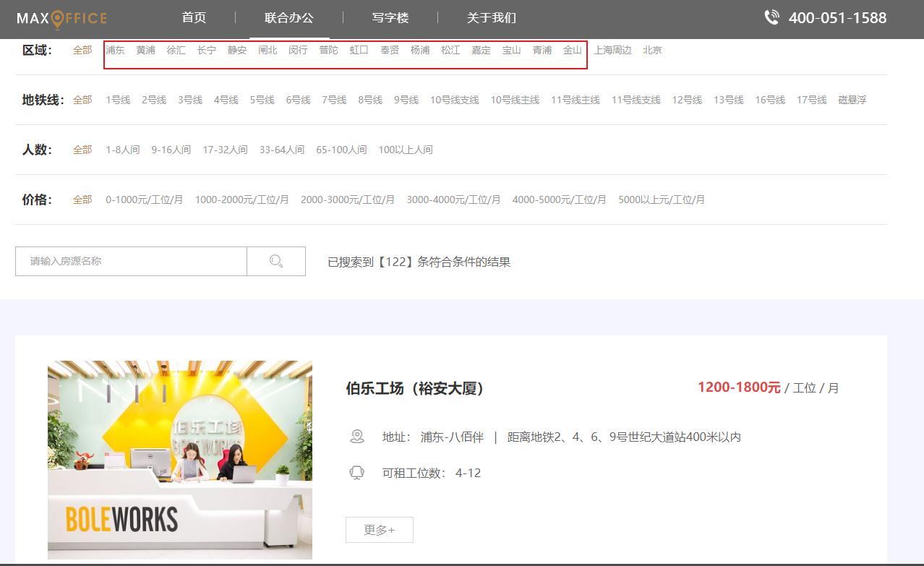Filter by metro 11号线主线
The image size is (924, 566).
coord(576,100)
